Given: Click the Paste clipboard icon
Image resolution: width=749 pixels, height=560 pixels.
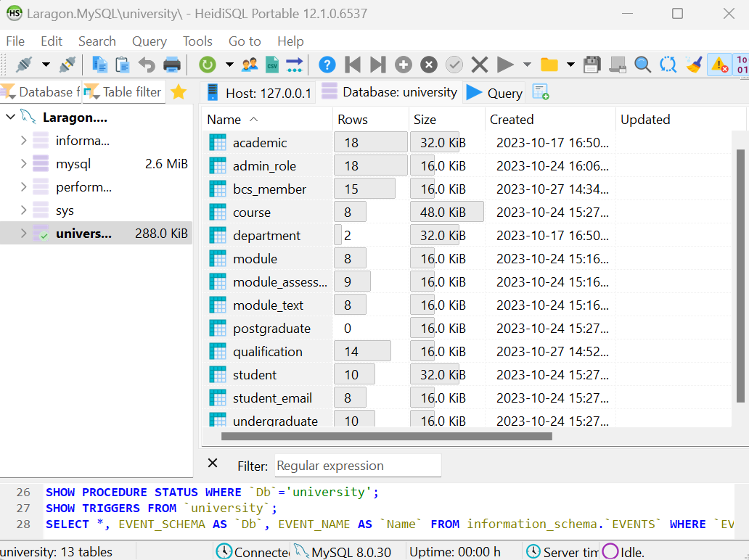Looking at the screenshot, I should [123, 64].
